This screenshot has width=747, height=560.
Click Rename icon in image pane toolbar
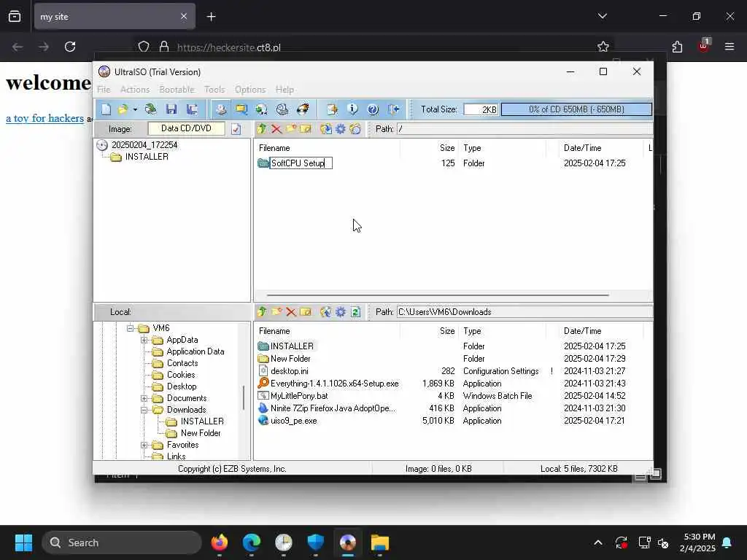pyautogui.click(x=306, y=129)
